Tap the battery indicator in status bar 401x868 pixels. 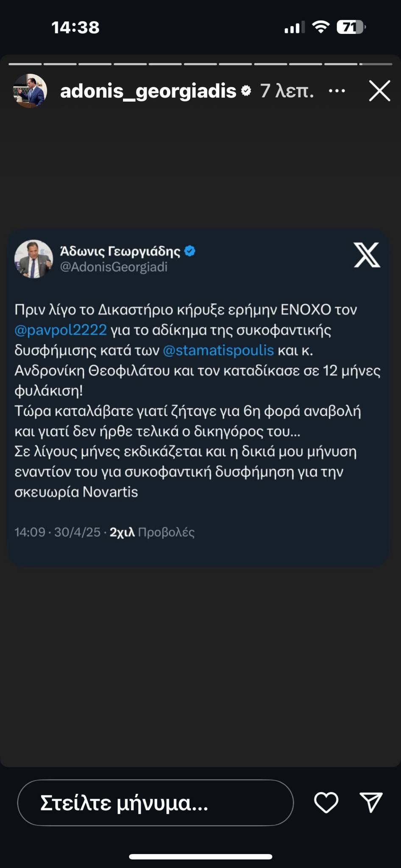pyautogui.click(x=351, y=27)
